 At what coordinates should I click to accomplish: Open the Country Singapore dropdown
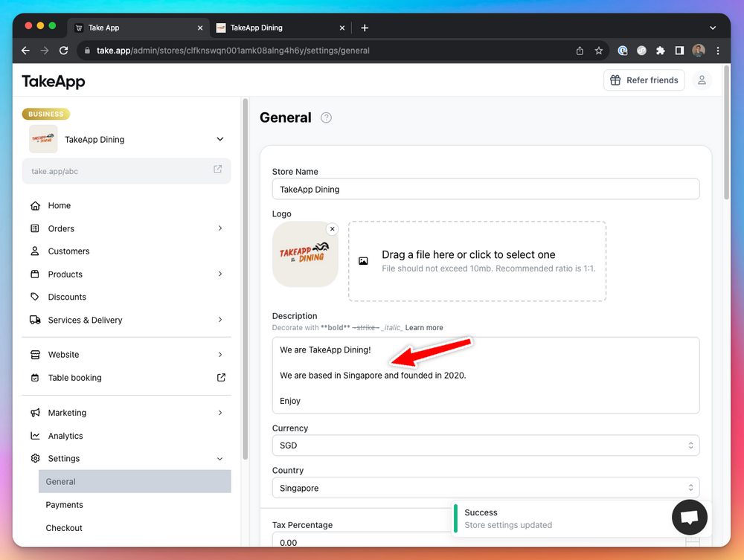[x=485, y=488]
